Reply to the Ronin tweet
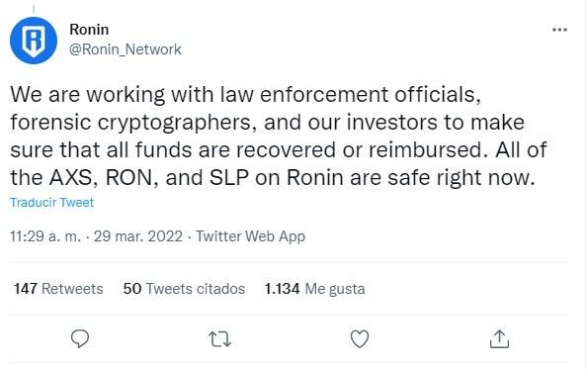The width and height of the screenshot is (588, 369). pos(80,338)
